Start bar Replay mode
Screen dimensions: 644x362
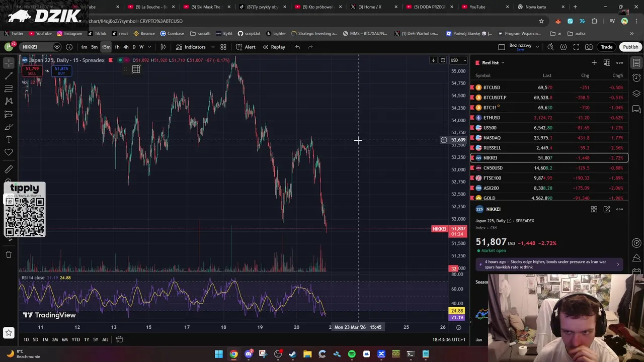[x=274, y=47]
